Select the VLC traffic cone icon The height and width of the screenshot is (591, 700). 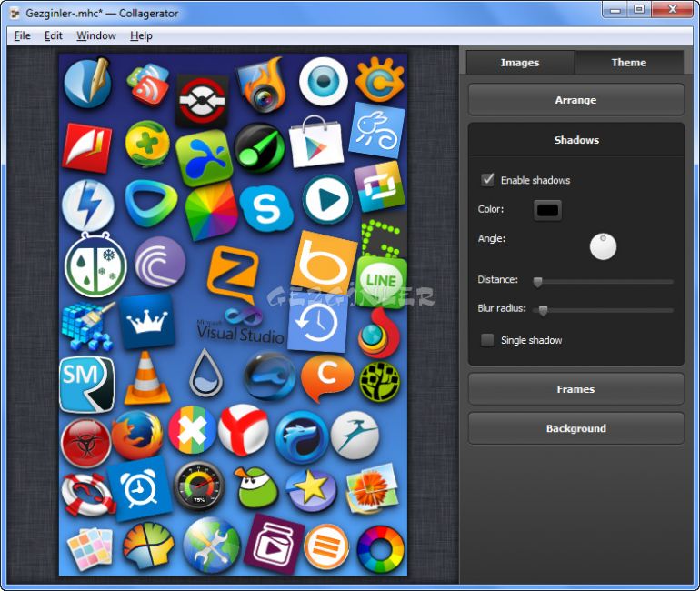coord(146,379)
